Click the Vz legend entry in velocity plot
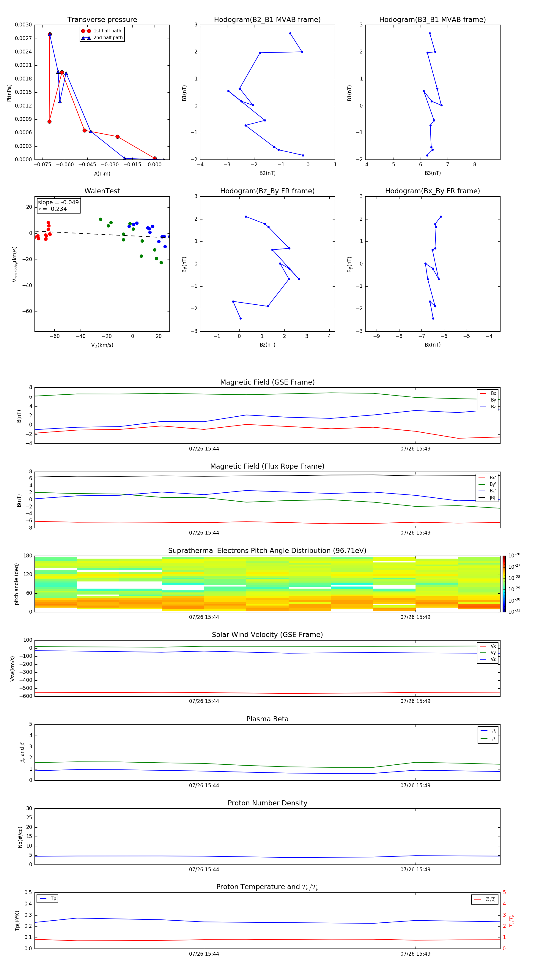Image resolution: width=535 pixels, height=980 pixels. (x=488, y=659)
